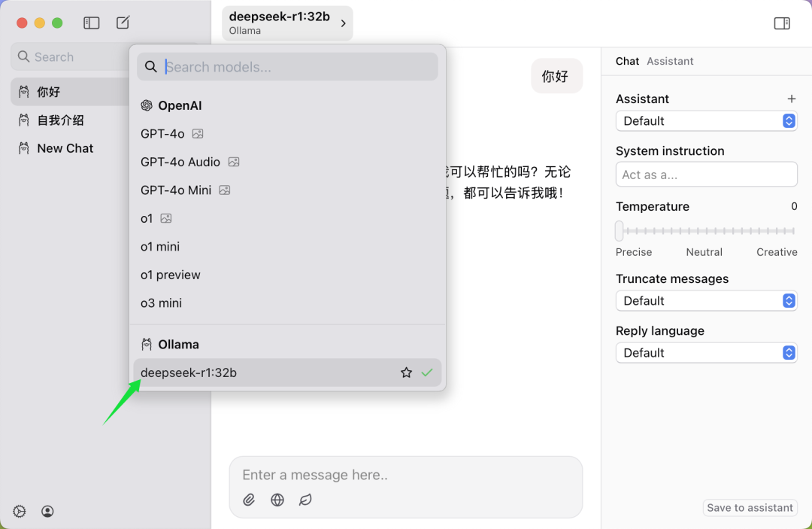Click image icon next to GPT-4o Mini

point(224,190)
